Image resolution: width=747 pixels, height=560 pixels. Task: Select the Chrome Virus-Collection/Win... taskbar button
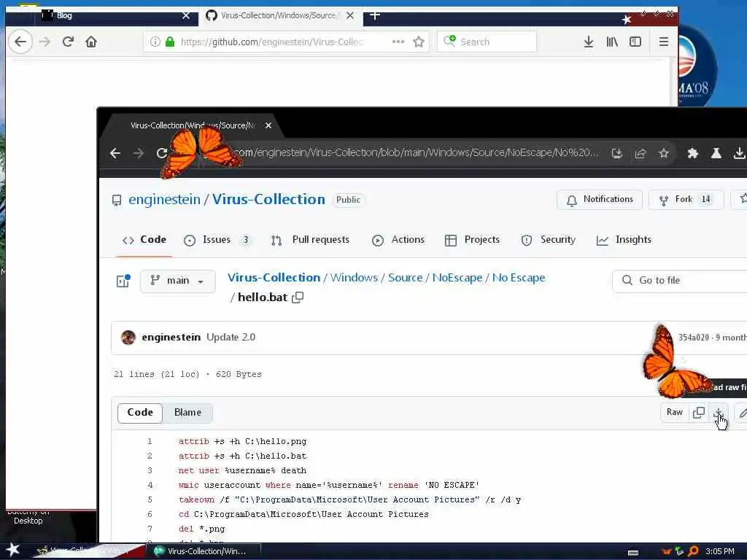206,551
